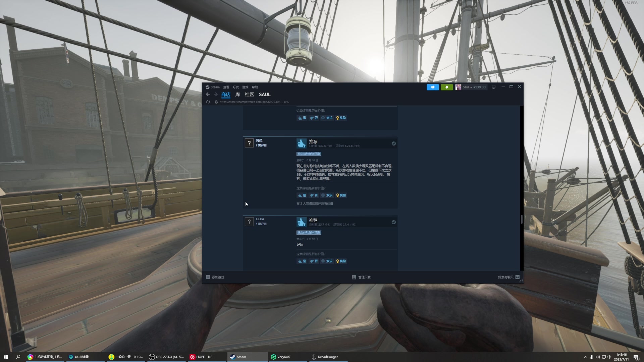644x362 pixels.
Task: Click 阿员's question-mark avatar
Action: coord(249,143)
